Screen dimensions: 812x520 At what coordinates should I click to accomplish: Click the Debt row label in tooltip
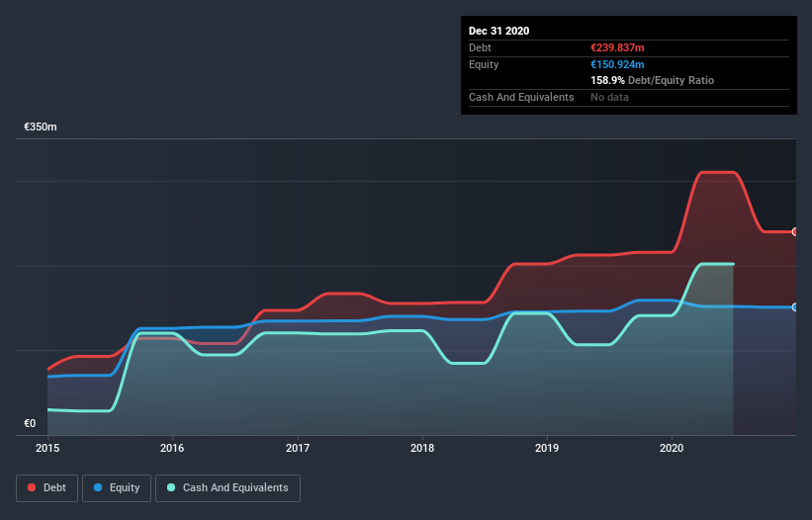480,47
